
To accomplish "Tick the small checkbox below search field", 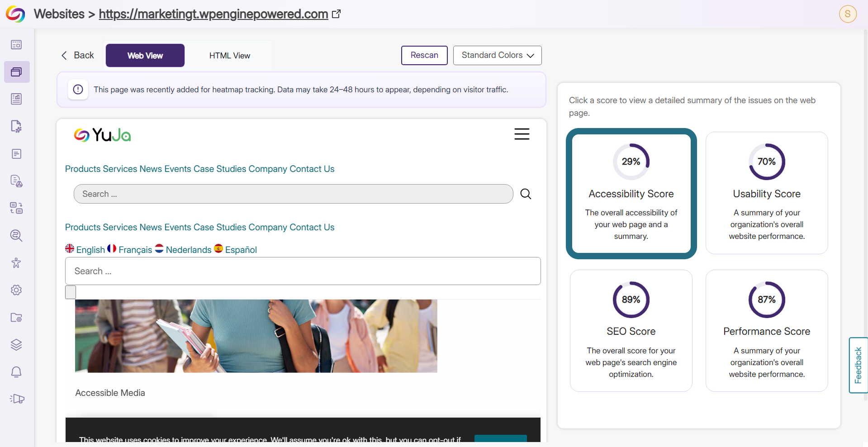I will tap(71, 292).
